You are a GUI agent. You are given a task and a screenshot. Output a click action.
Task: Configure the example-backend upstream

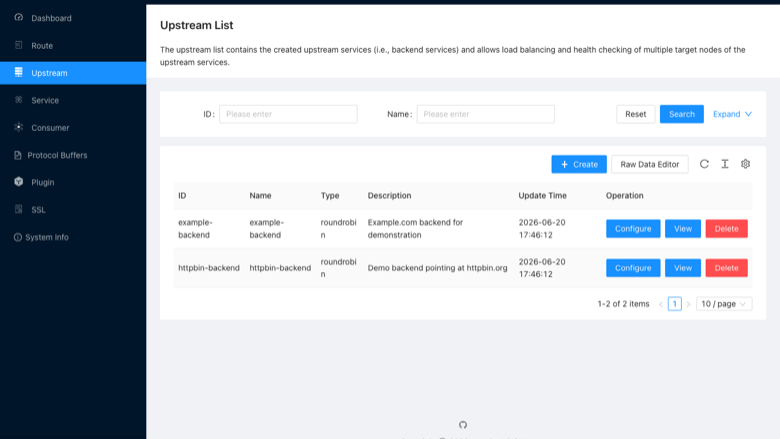pyautogui.click(x=633, y=229)
